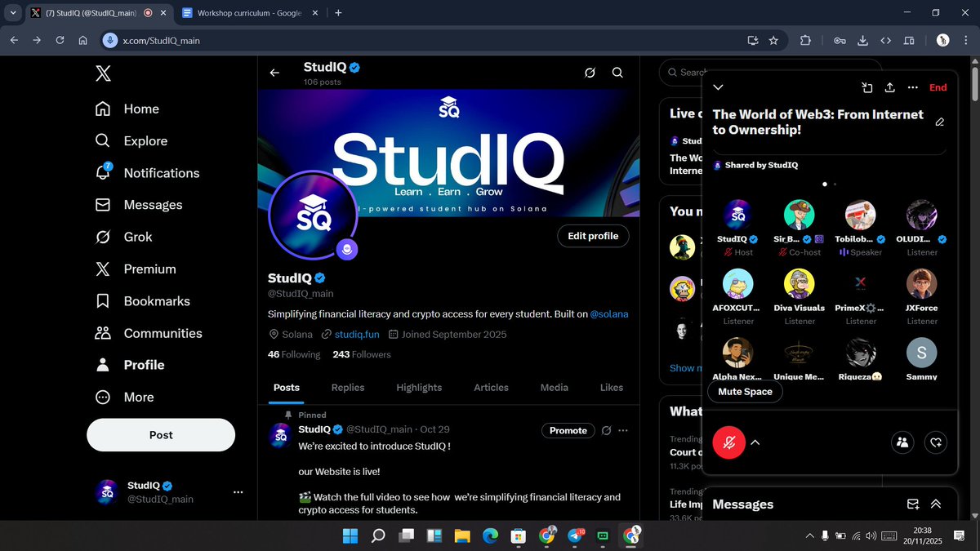Click the pin Space to tab icon
Viewport: 980px width, 551px height.
867,87
